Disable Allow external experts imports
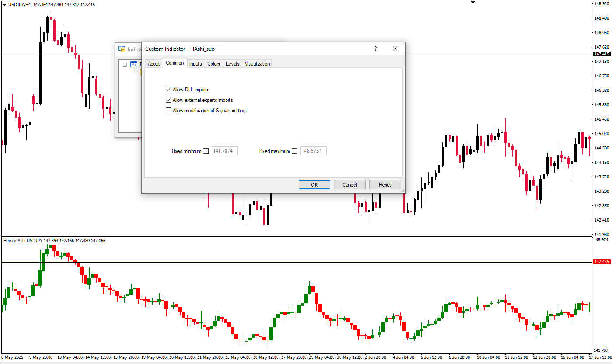 (169, 100)
